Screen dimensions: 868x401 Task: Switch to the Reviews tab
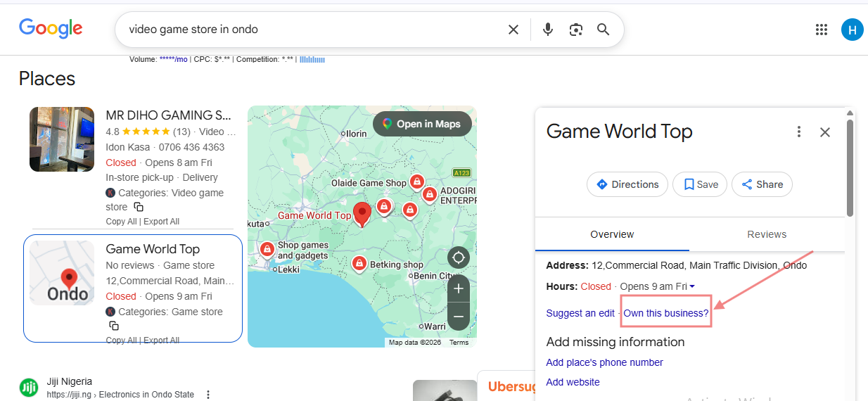click(x=767, y=234)
